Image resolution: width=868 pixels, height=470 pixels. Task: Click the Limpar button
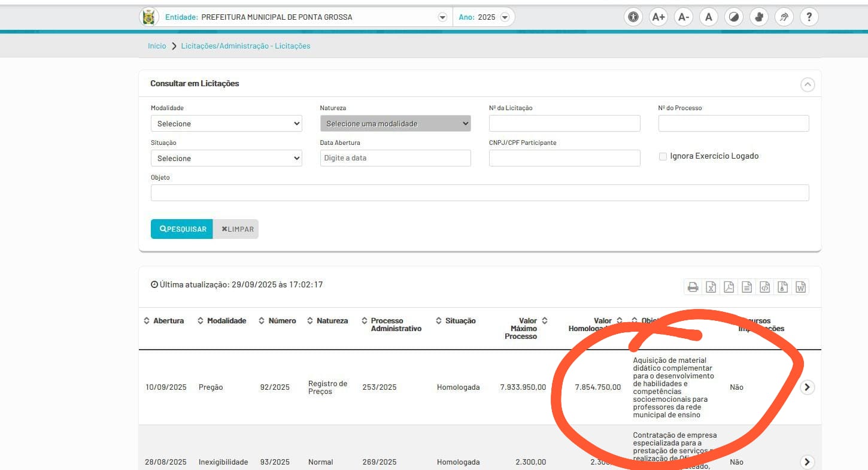(236, 229)
